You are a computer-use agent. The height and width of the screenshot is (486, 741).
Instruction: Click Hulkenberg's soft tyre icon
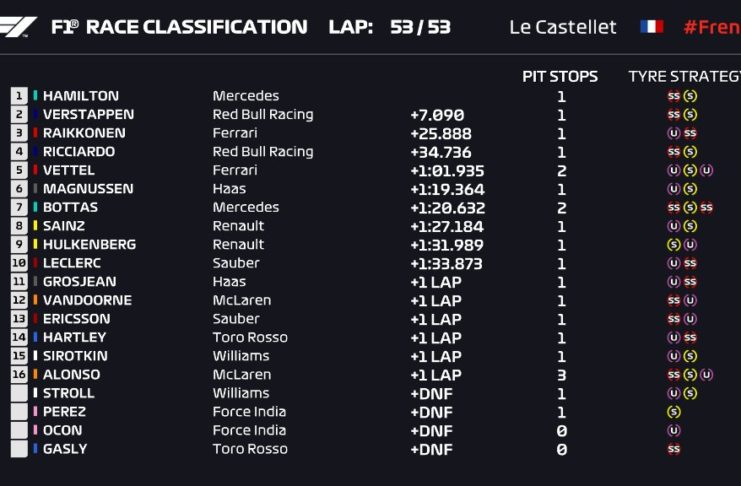[674, 245]
